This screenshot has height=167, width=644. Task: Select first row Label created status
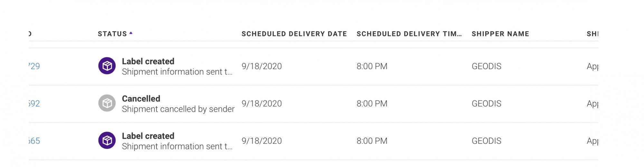point(148,61)
